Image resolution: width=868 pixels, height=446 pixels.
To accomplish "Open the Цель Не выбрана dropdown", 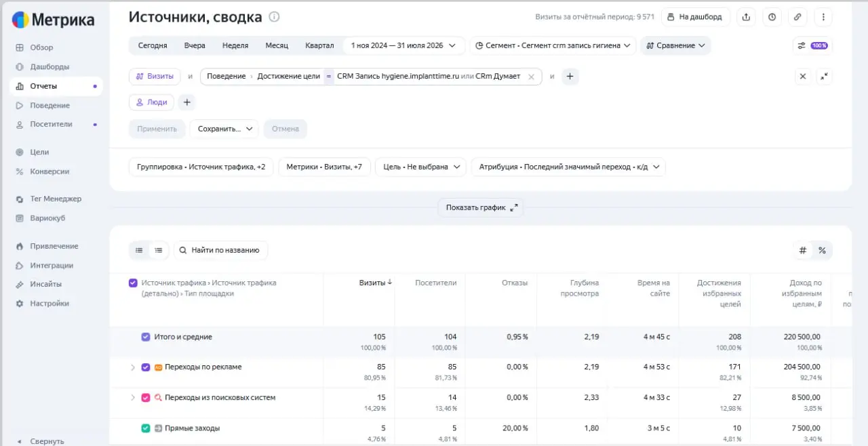I will point(421,167).
